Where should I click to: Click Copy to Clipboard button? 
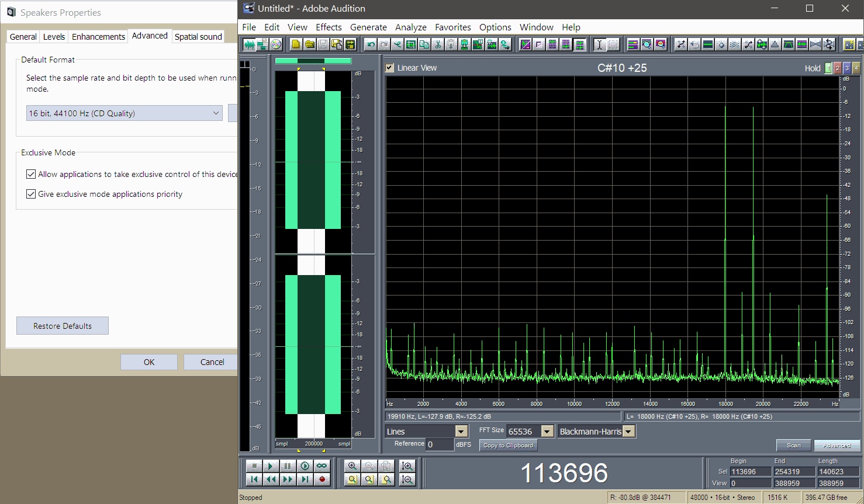(508, 445)
